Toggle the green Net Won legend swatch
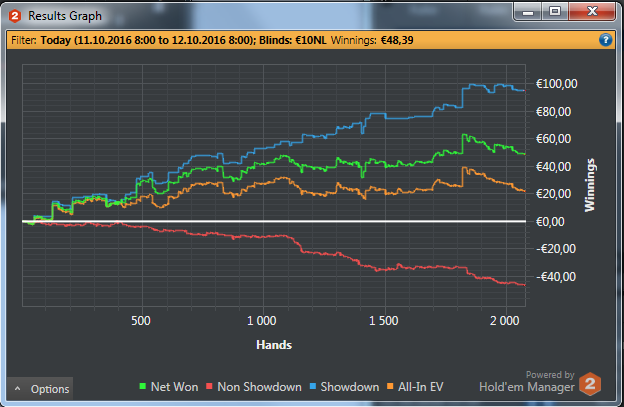 143,386
